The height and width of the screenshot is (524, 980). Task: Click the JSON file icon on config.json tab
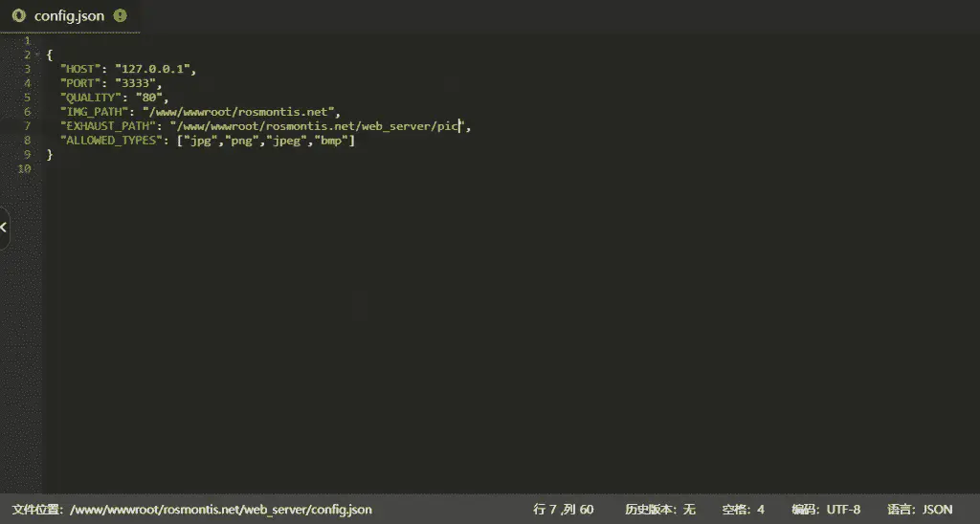(x=19, y=15)
